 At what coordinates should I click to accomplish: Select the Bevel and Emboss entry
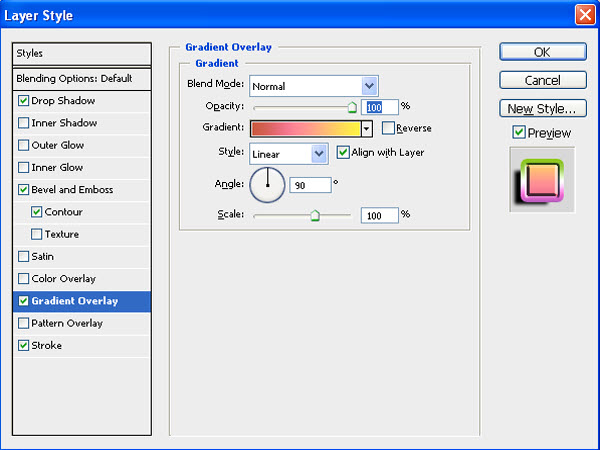pos(71,189)
